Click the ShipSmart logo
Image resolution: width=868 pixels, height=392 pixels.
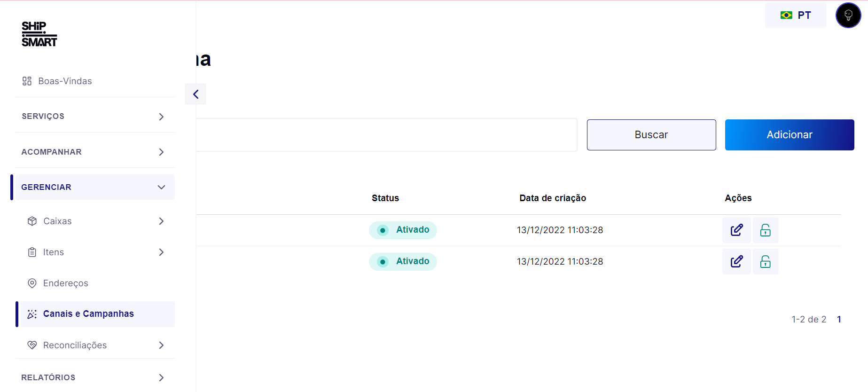(x=39, y=34)
